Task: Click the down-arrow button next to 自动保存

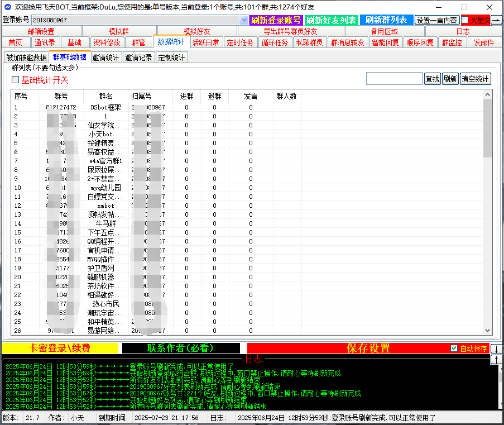Action: pyautogui.click(x=496, y=348)
